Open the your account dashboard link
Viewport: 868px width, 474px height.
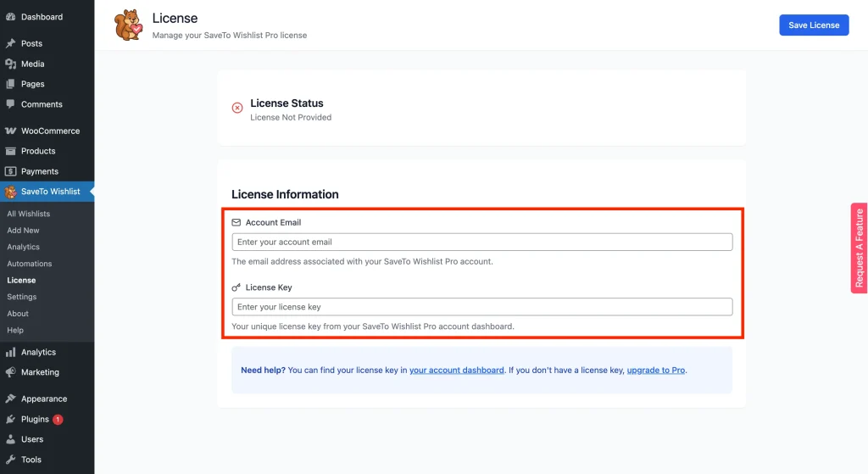point(457,370)
